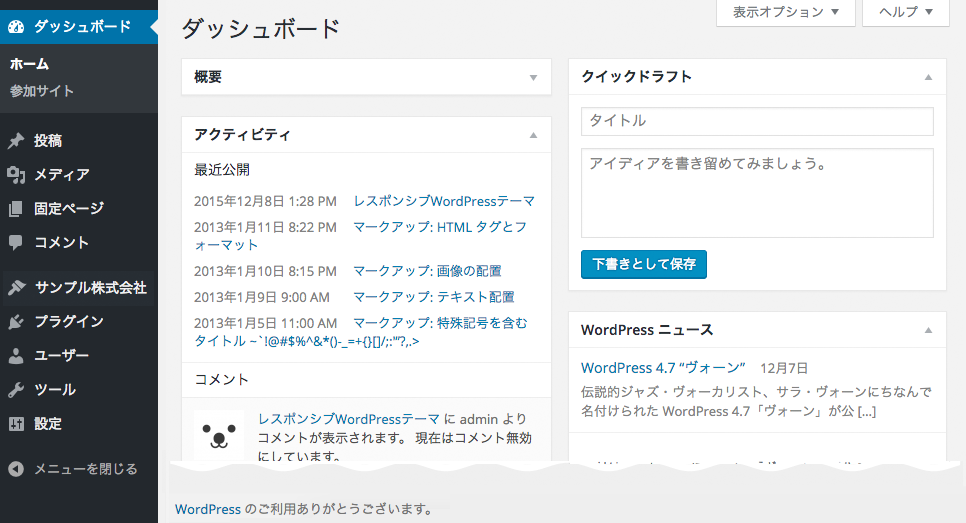Click the news date 12月7日

tap(784, 368)
